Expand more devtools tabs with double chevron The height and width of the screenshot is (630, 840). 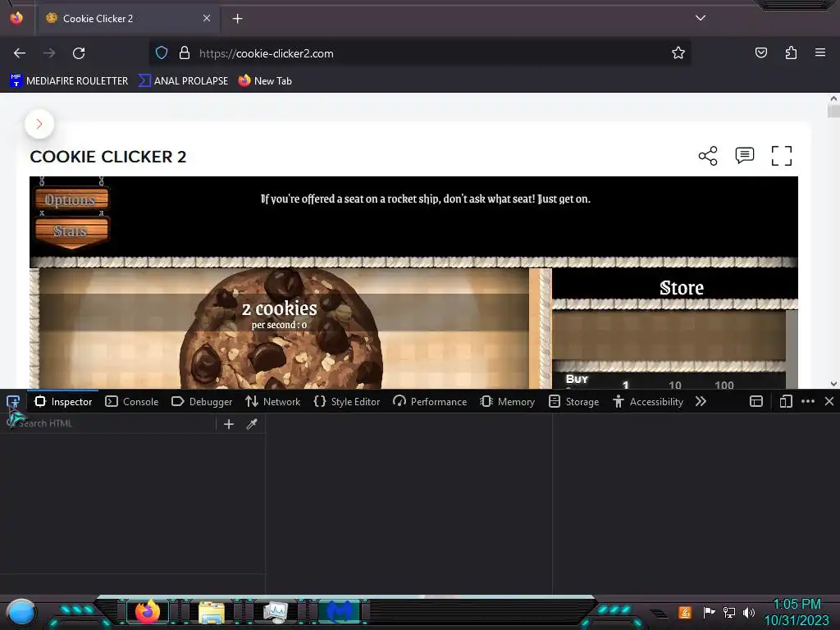701,401
